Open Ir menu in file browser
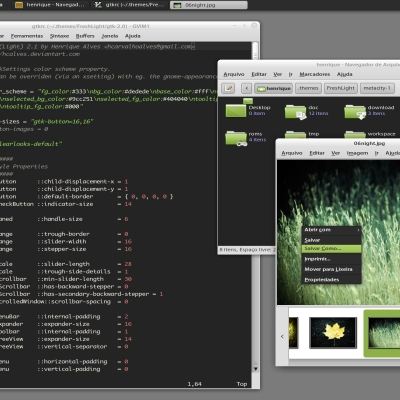This screenshot has height=400, width=400. pyautogui.click(x=291, y=74)
